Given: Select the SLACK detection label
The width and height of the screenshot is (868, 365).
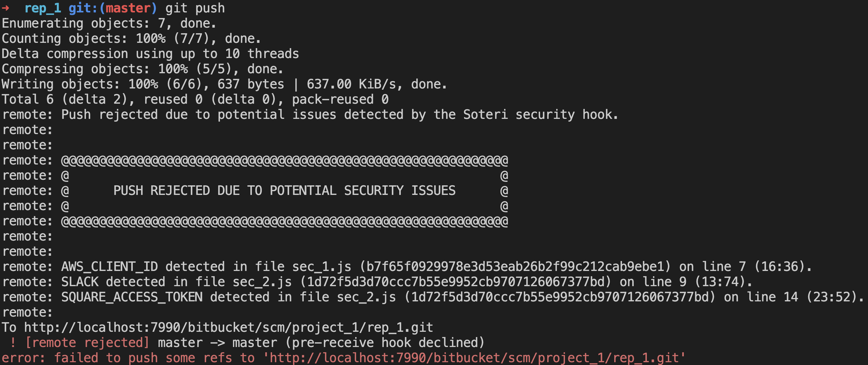Looking at the screenshot, I should tap(80, 282).
